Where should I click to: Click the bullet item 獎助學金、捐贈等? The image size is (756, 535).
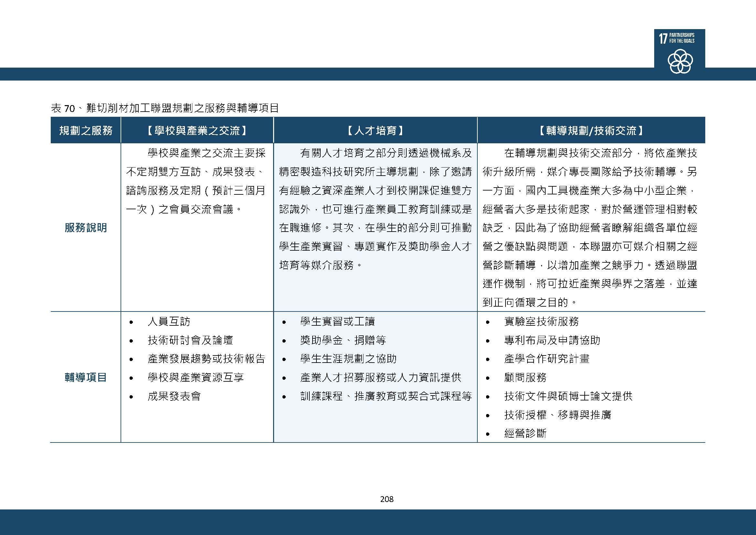click(x=343, y=340)
